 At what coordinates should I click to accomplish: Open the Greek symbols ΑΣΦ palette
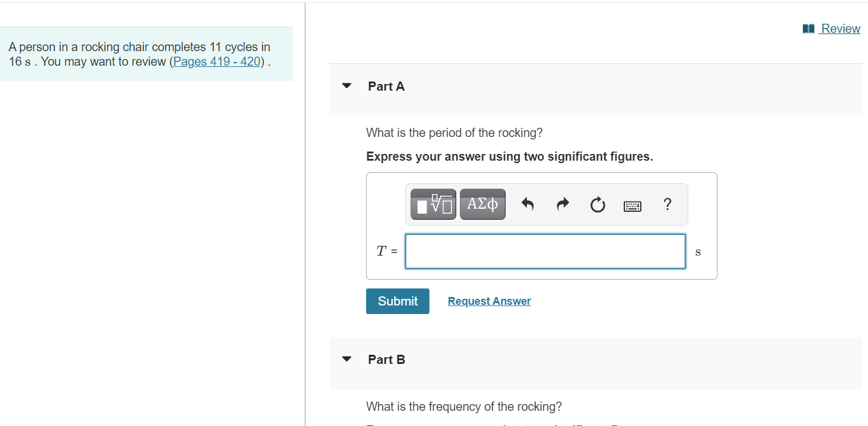(482, 204)
